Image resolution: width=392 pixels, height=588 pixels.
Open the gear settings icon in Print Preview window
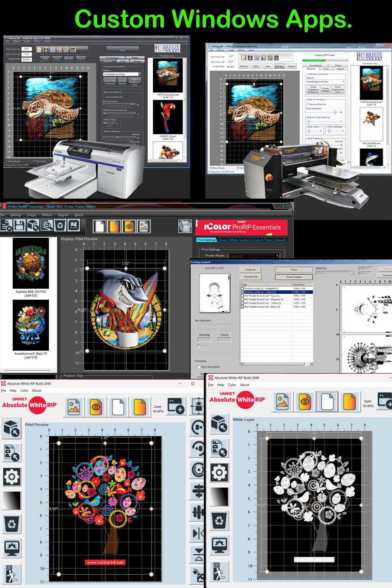(12, 477)
